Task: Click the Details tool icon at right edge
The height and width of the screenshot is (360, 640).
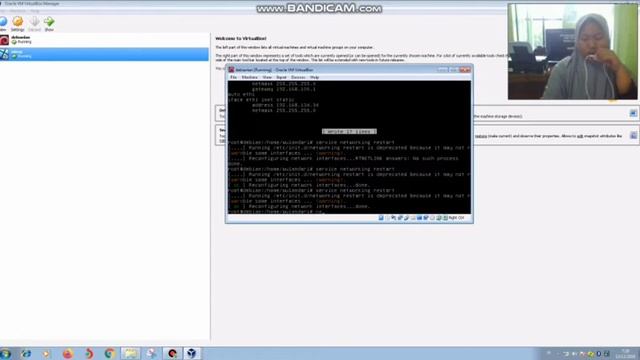Action: pos(633,113)
